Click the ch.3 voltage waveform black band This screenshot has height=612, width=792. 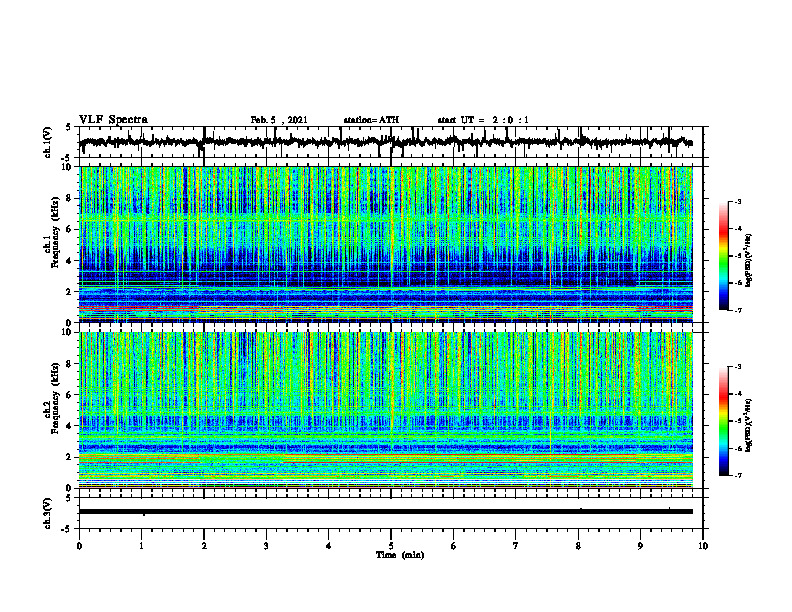[x=386, y=512]
